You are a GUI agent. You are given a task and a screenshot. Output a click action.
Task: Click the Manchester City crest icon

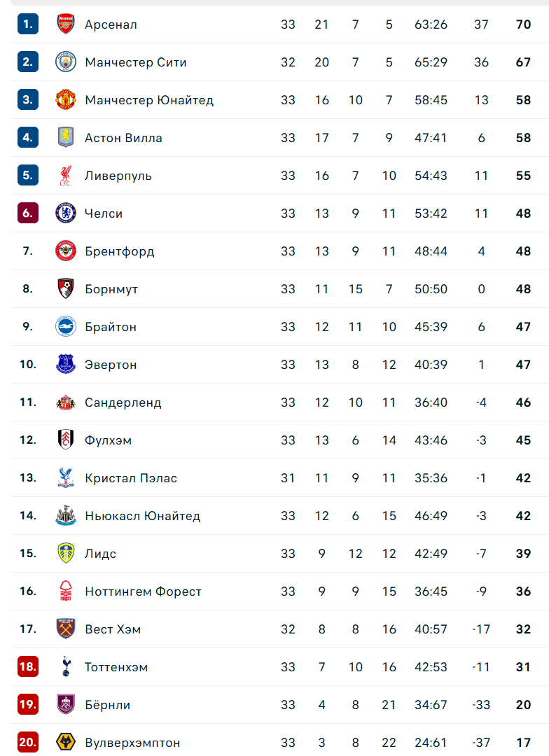click(65, 62)
